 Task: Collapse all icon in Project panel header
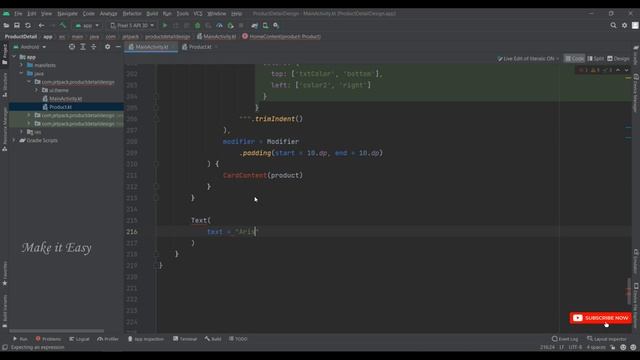93,47
